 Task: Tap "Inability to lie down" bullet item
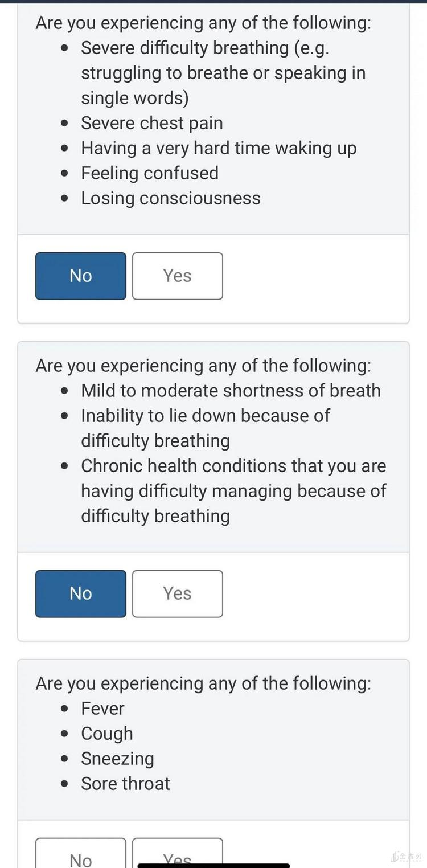tap(205, 416)
